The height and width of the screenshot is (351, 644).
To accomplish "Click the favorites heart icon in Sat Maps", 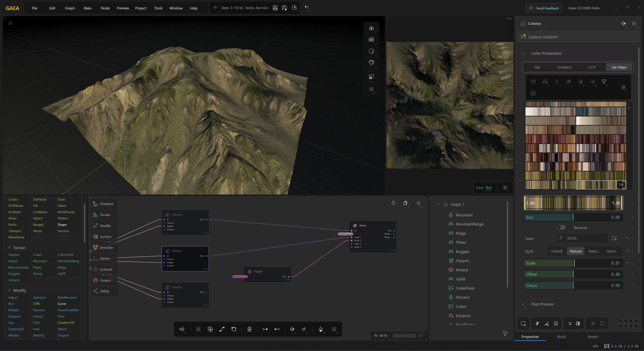I will 533,82.
